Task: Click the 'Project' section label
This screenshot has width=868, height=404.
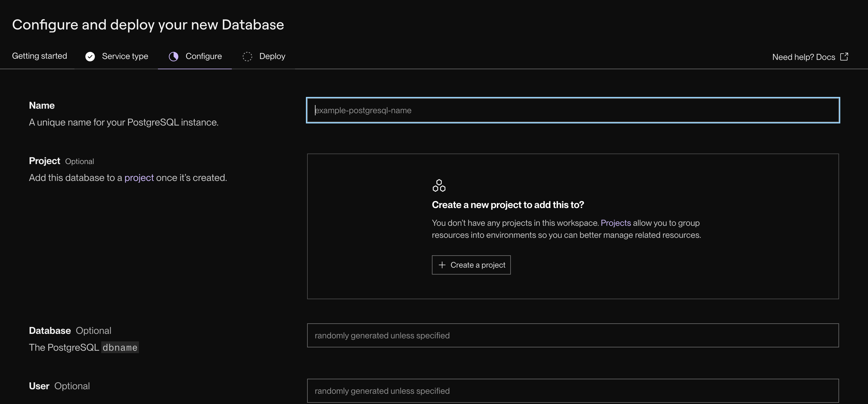Action: coord(45,161)
